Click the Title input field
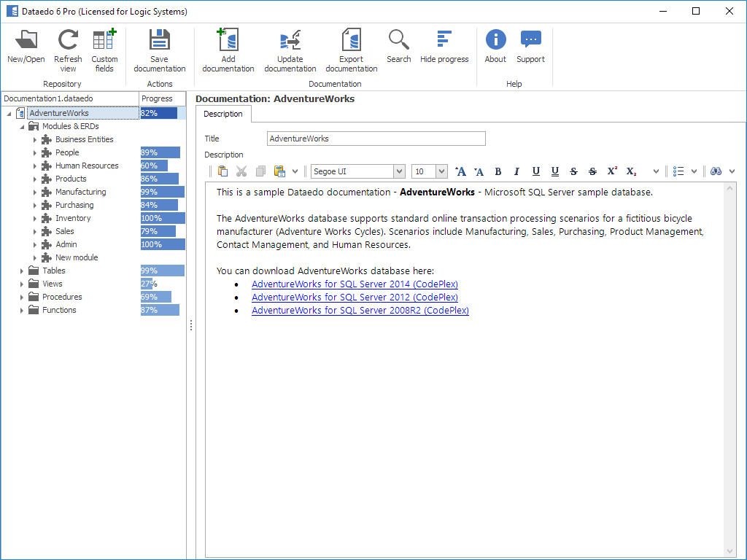Screen dimensions: 747x560 coord(376,139)
